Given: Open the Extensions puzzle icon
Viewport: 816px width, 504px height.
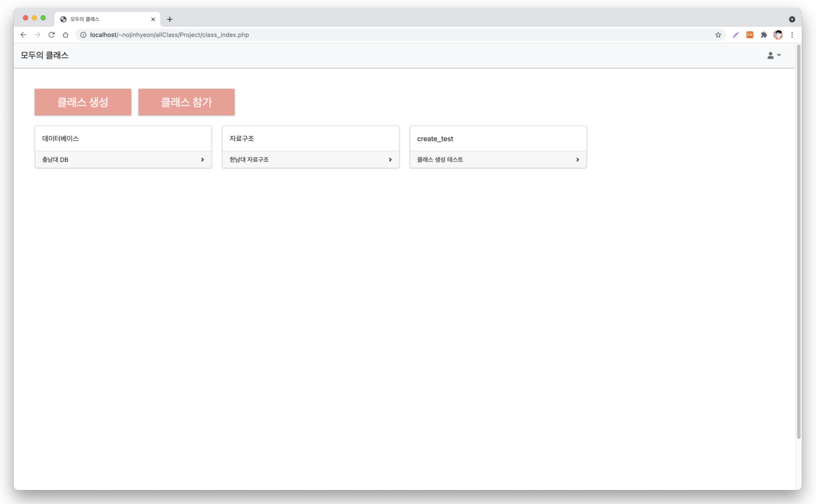Looking at the screenshot, I should pos(764,35).
